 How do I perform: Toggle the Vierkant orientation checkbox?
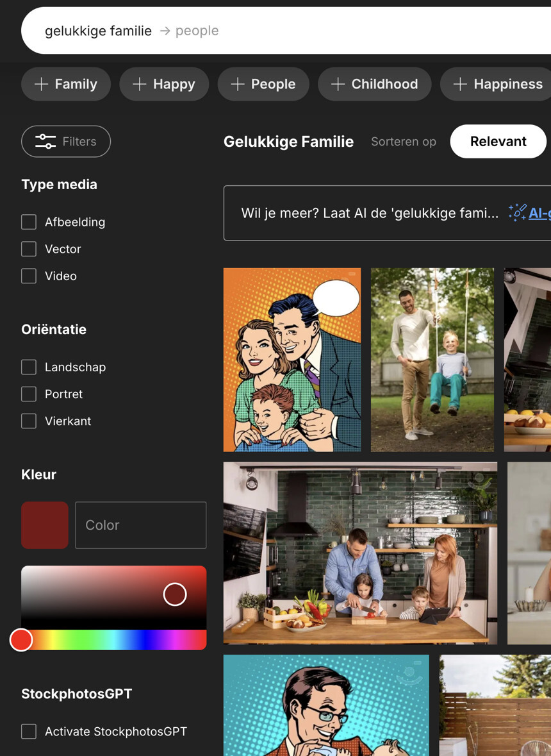point(29,421)
